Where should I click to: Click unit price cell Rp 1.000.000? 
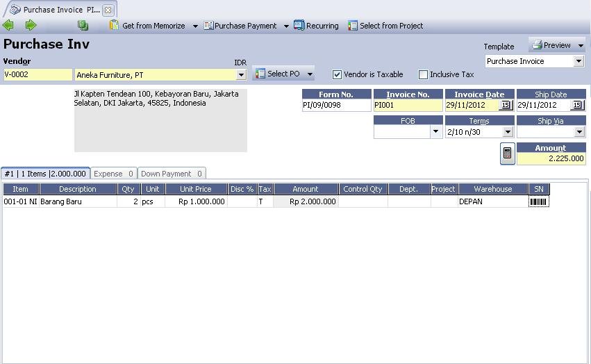point(196,201)
